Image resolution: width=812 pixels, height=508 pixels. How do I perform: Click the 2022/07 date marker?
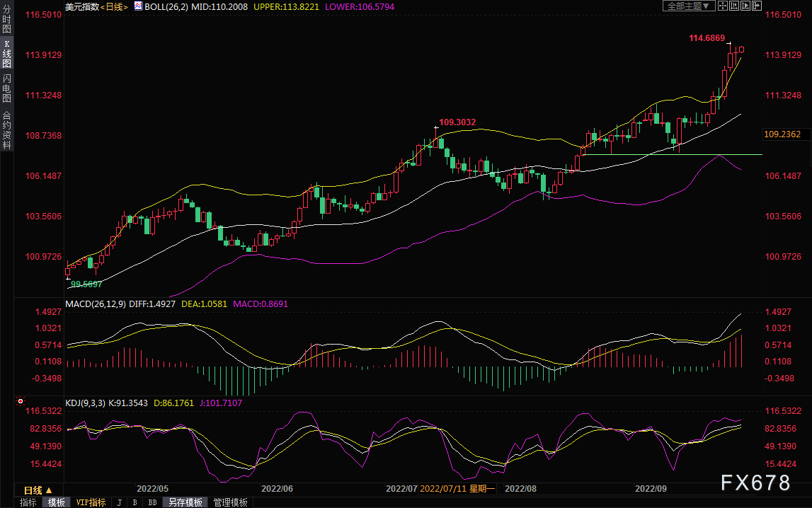(x=402, y=488)
